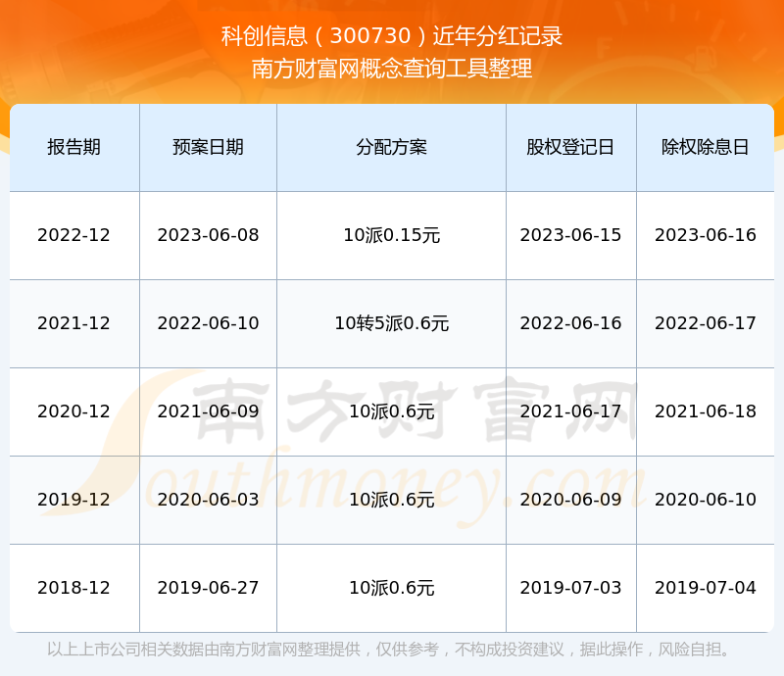Select proposal date 2022-06-10
This screenshot has width=784, height=676.
coord(208,323)
